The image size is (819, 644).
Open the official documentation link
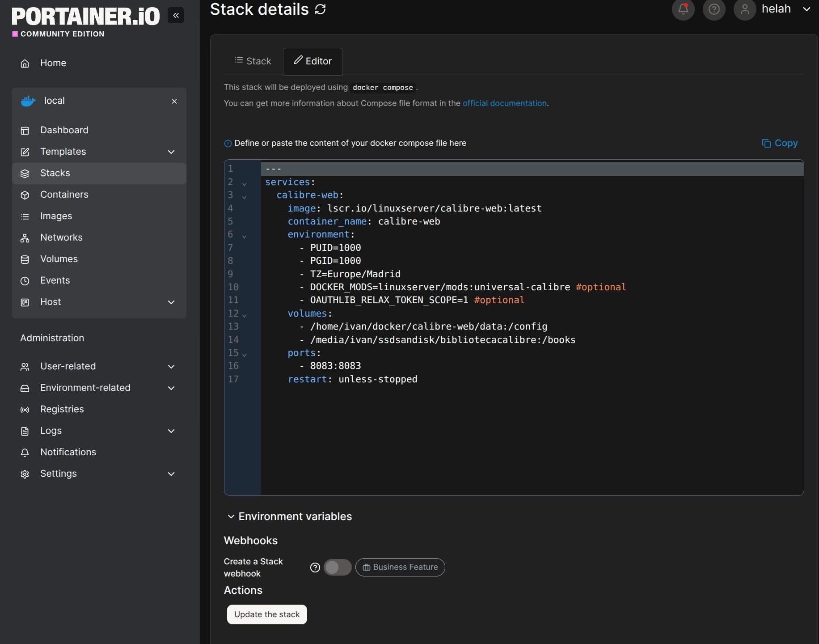pyautogui.click(x=504, y=103)
